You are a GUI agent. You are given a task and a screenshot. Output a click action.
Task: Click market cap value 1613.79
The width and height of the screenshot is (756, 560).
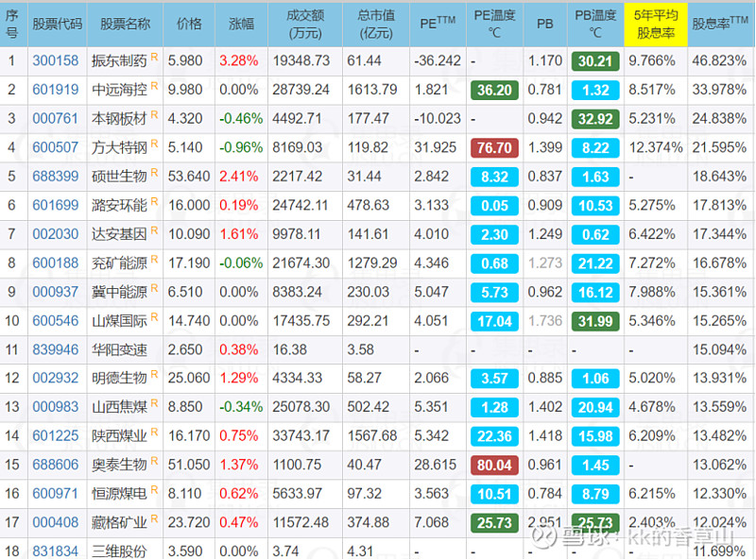[x=372, y=90]
